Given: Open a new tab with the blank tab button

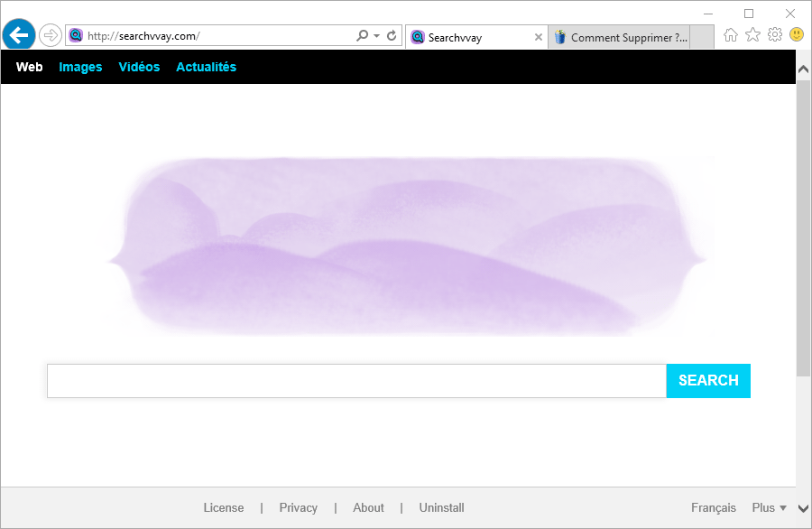Looking at the screenshot, I should point(702,37).
